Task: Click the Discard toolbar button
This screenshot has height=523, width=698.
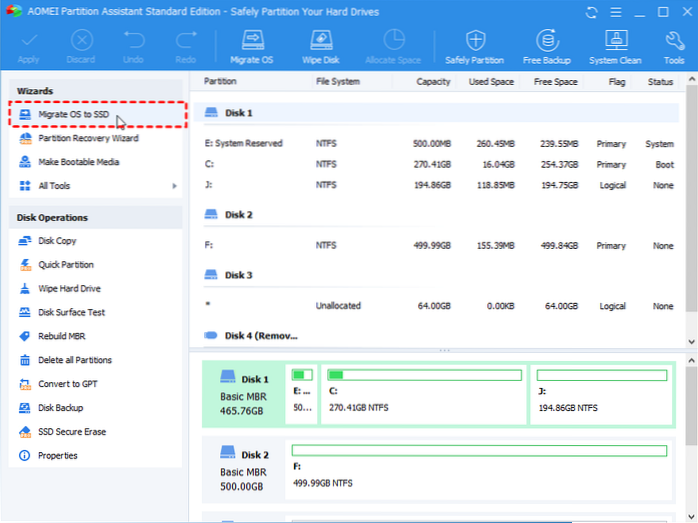Action: coord(81,46)
